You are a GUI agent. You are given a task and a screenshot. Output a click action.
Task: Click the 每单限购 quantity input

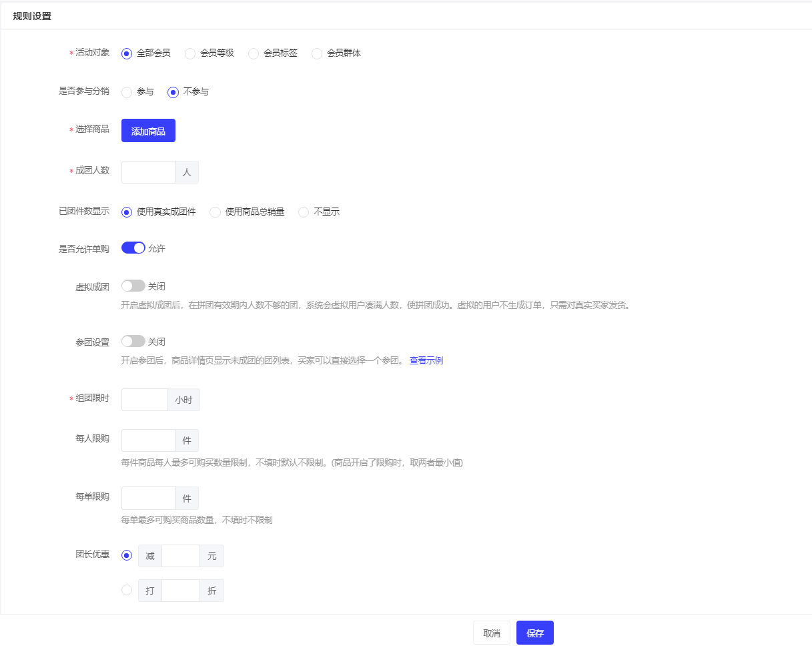148,498
